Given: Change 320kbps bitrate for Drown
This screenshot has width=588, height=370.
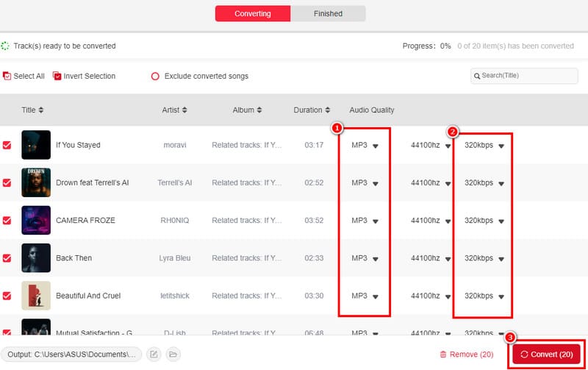Looking at the screenshot, I should pos(484,182).
